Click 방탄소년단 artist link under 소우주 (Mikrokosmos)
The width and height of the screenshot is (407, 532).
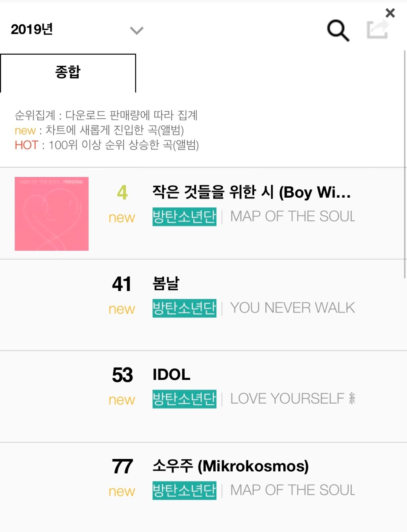184,491
